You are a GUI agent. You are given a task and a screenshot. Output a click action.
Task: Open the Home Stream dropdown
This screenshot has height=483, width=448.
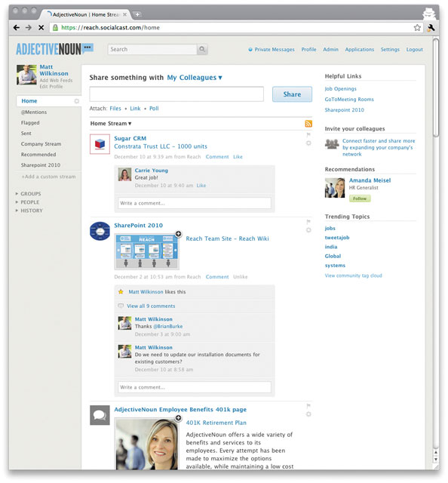tap(111, 124)
